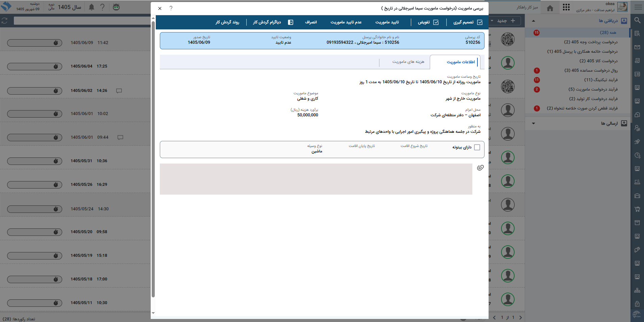This screenshot has height=322, width=644.
Task: Click the دریافتی ها inbox icon
Action: click(624, 21)
